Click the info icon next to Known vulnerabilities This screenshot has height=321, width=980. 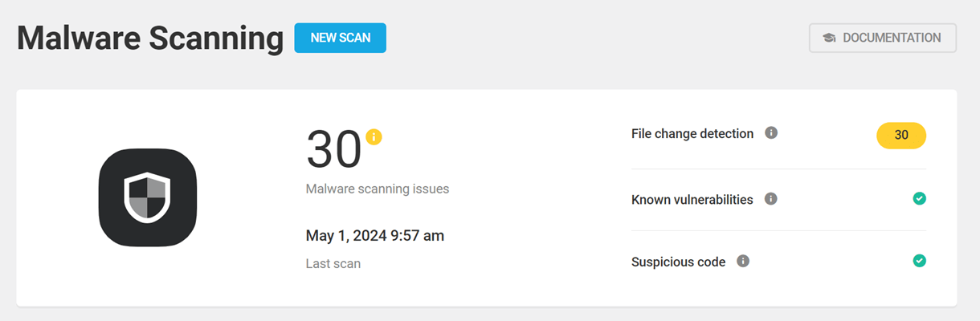pyautogui.click(x=771, y=198)
